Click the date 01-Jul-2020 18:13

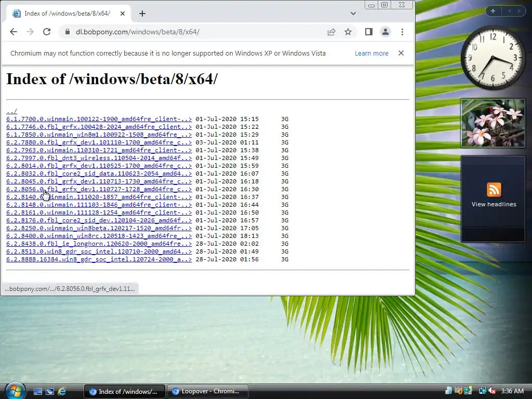pos(227,236)
